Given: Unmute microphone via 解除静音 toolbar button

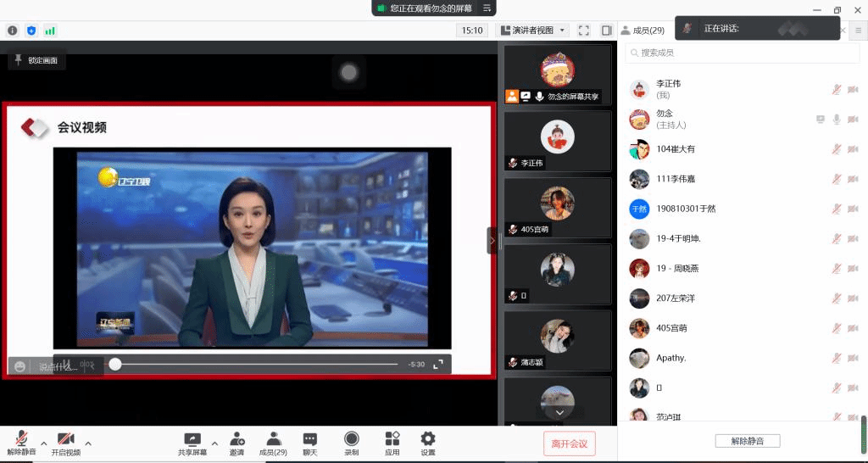Looking at the screenshot, I should tap(21, 443).
